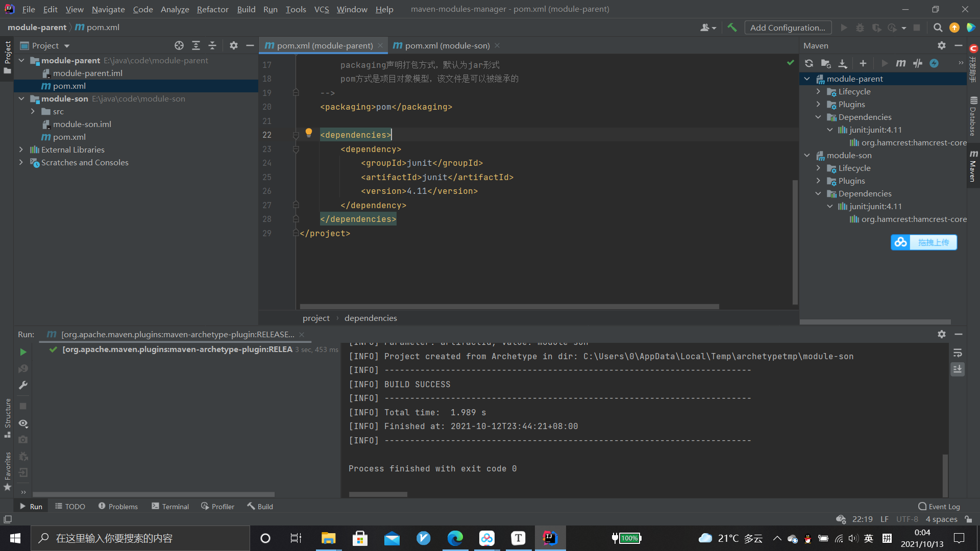Collapse all in Project panel

[x=212, y=45]
